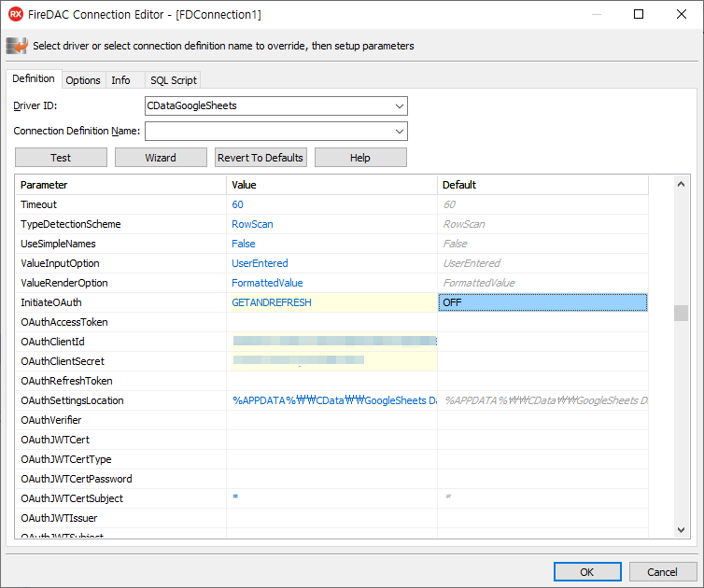
Task: Click the OAuthAccessToken value cell
Action: (332, 322)
